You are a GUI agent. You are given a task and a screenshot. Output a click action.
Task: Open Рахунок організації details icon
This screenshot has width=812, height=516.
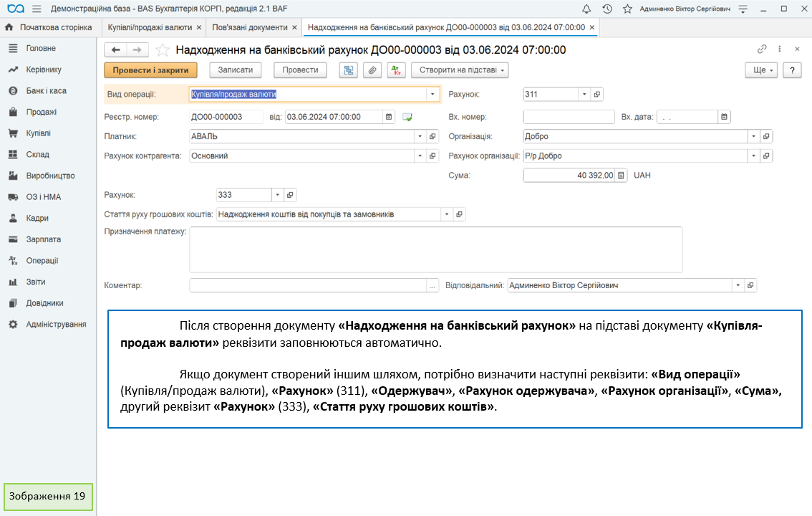(x=766, y=156)
